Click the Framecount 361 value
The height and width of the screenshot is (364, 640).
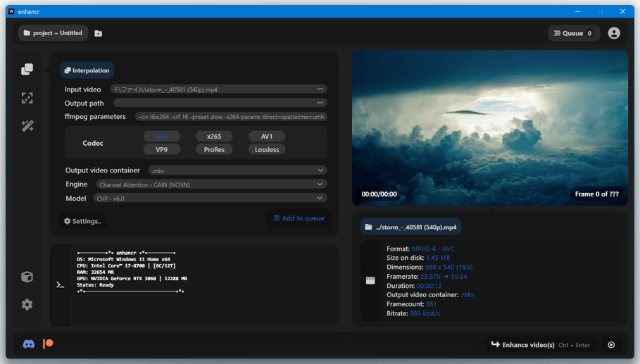pyautogui.click(x=431, y=304)
